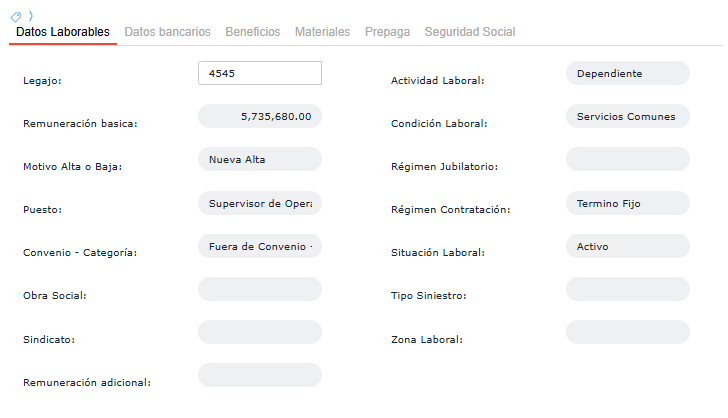Image resolution: width=728 pixels, height=418 pixels.
Task: Switch to the Datos bancarios tab
Action: click(167, 32)
